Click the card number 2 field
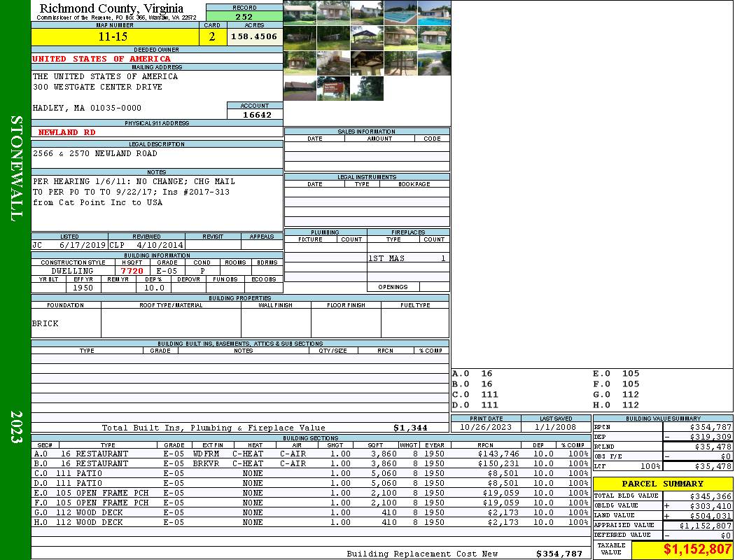The height and width of the screenshot is (560, 735). coord(212,37)
